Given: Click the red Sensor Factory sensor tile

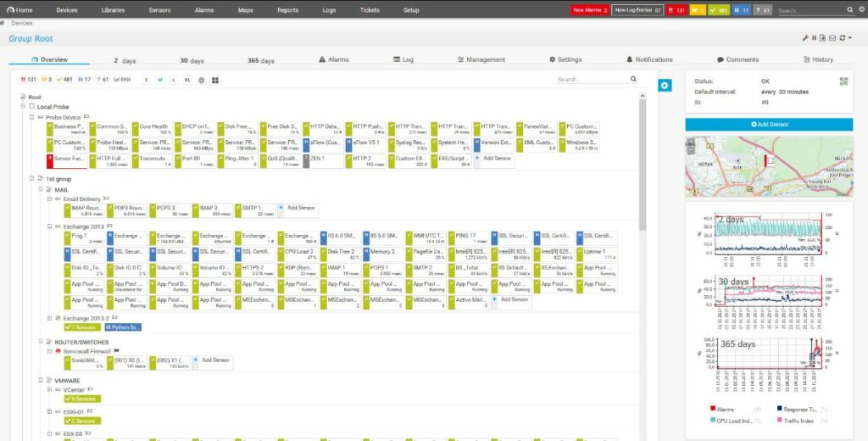Looking at the screenshot, I should (68, 161).
